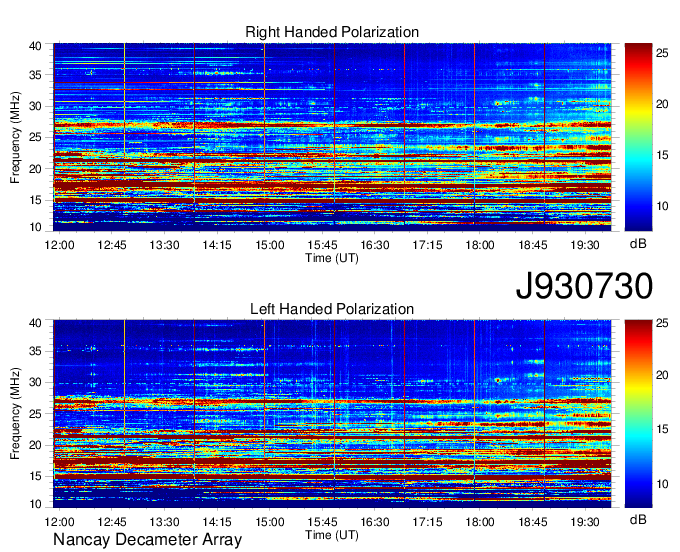Click 13:30 time tick of Left Handed plot
The height and width of the screenshot is (552, 680).
pyautogui.click(x=164, y=522)
